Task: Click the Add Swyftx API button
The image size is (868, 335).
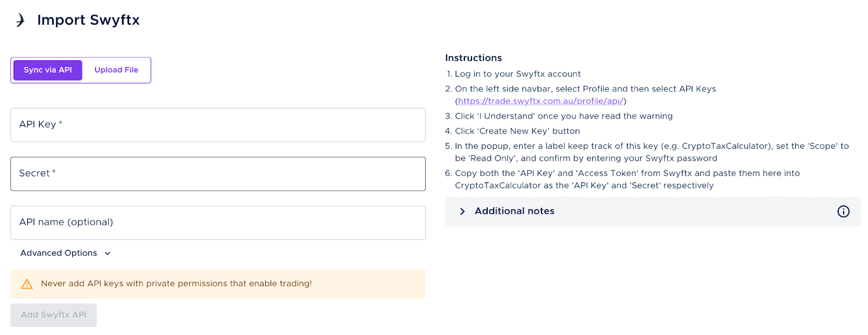Action: (x=54, y=315)
